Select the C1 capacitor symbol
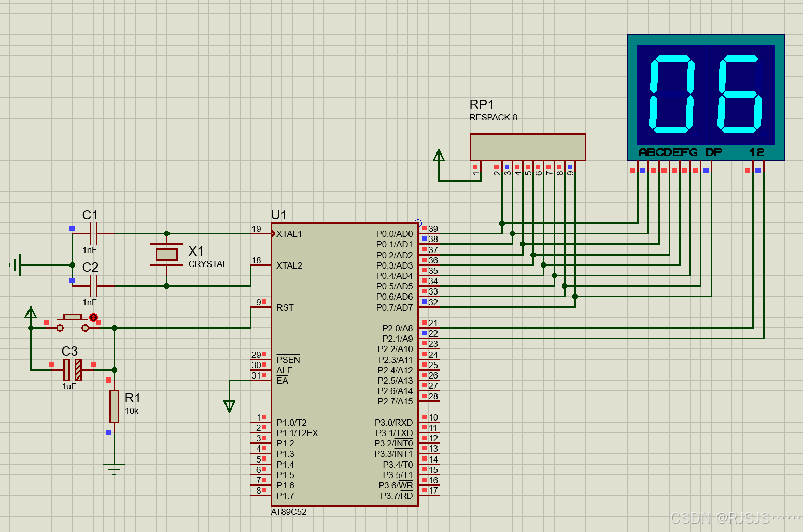Image resolution: width=803 pixels, height=532 pixels. [93, 234]
